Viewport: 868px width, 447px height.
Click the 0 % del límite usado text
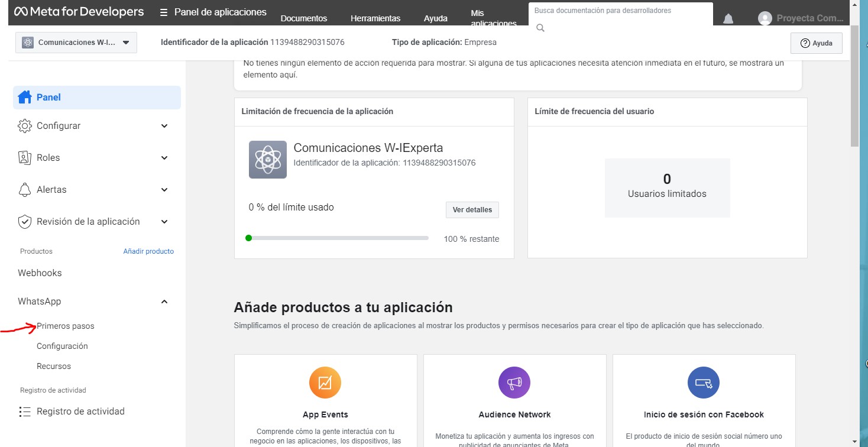[x=291, y=208]
